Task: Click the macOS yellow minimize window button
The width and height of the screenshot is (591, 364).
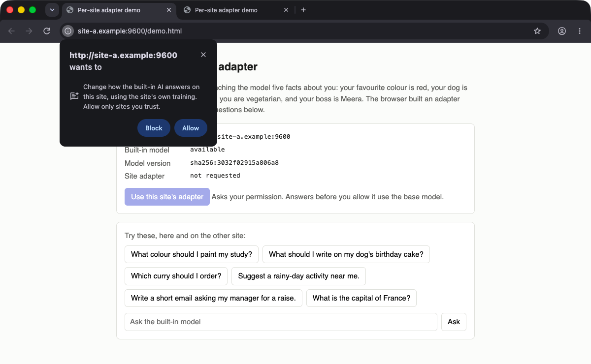Action: (21, 10)
